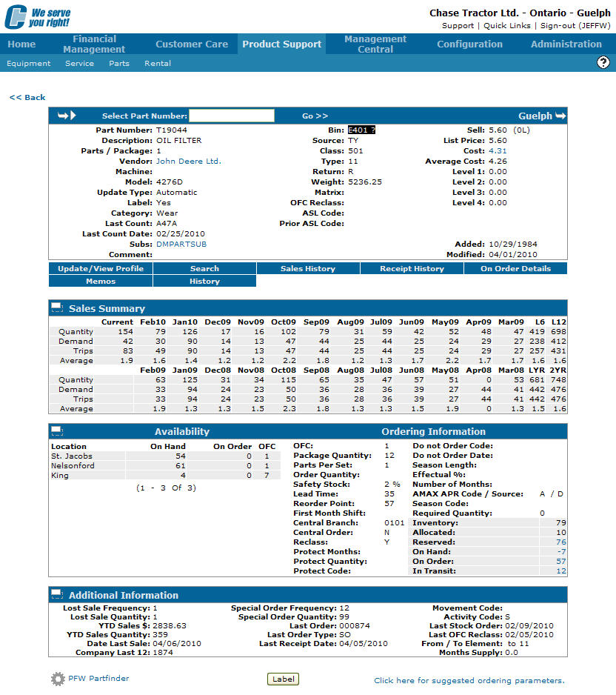Click the Inventory value 79
The image size is (616, 695).
pos(561,522)
